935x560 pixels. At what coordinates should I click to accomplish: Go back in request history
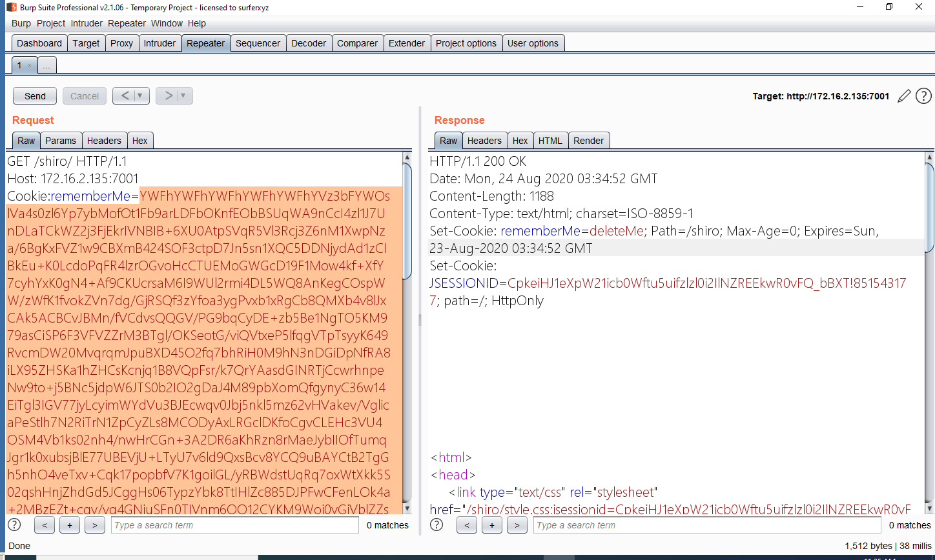[125, 96]
